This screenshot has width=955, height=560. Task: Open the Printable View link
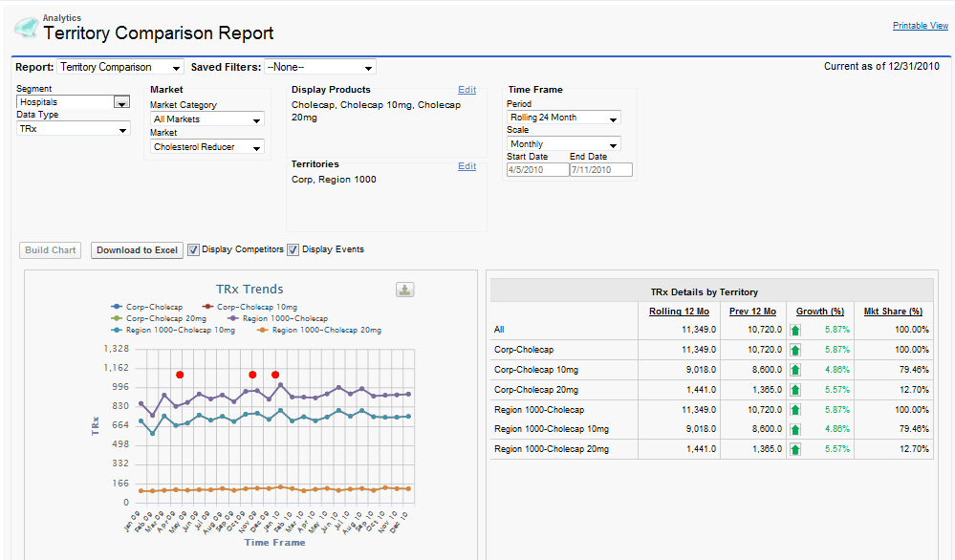(x=920, y=26)
